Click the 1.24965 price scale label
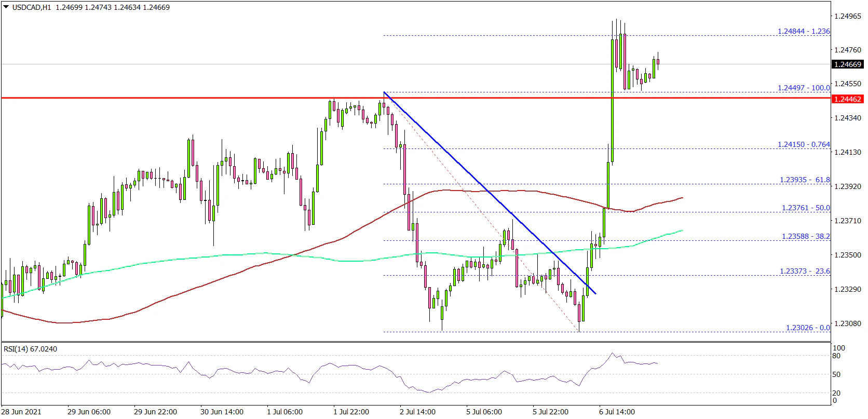This screenshot has height=419, width=868. coord(847,16)
